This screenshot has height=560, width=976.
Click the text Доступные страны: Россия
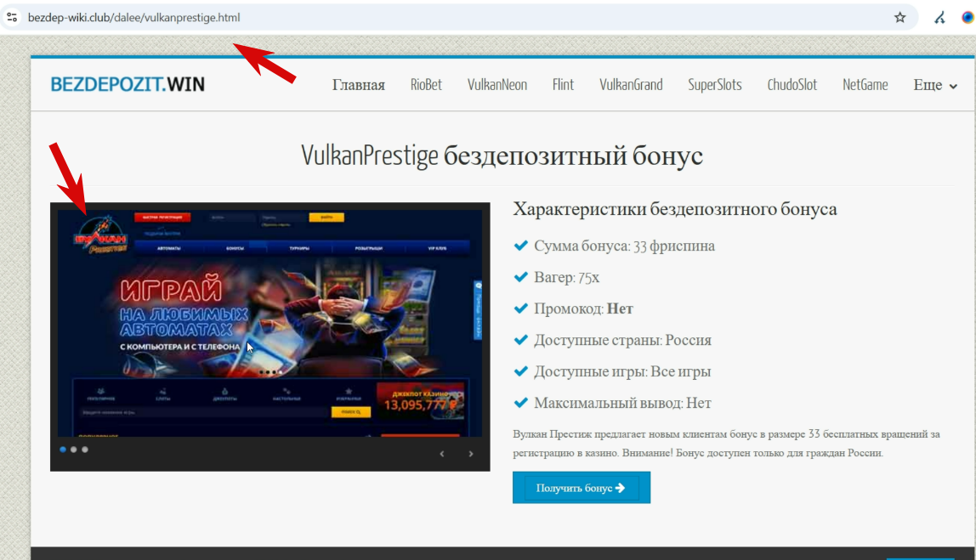point(622,341)
